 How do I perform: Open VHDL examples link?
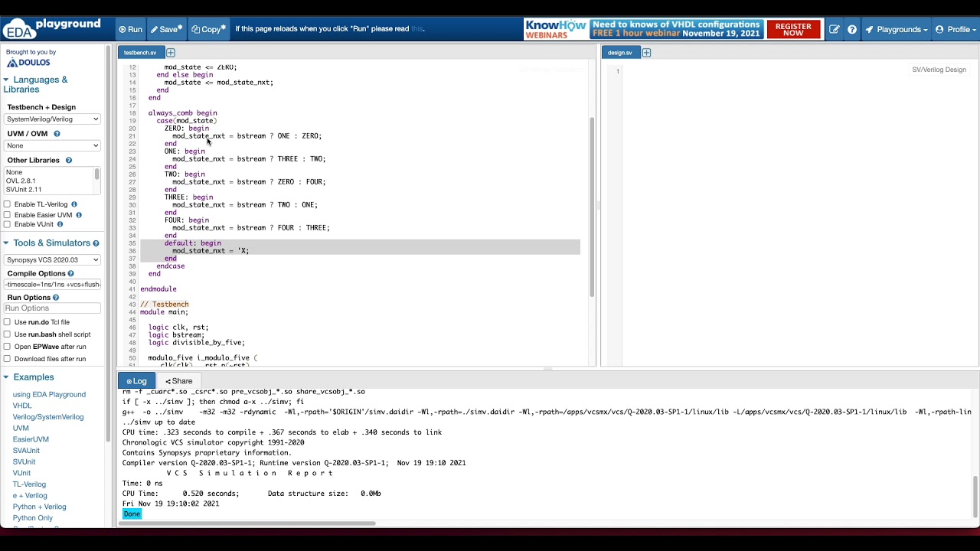pos(22,406)
